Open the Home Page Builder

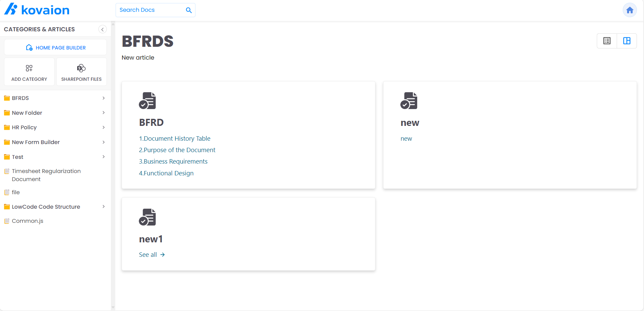(x=55, y=47)
